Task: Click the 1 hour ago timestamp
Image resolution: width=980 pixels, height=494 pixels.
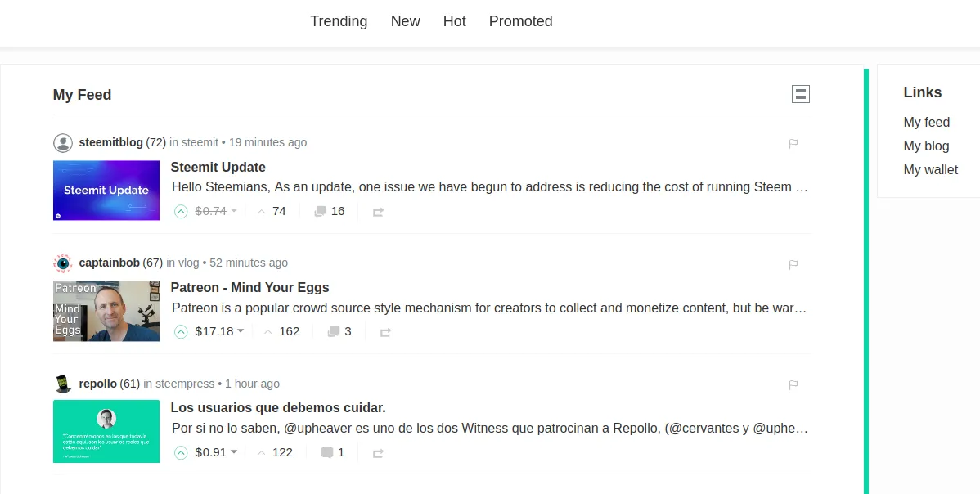Action: coord(253,384)
